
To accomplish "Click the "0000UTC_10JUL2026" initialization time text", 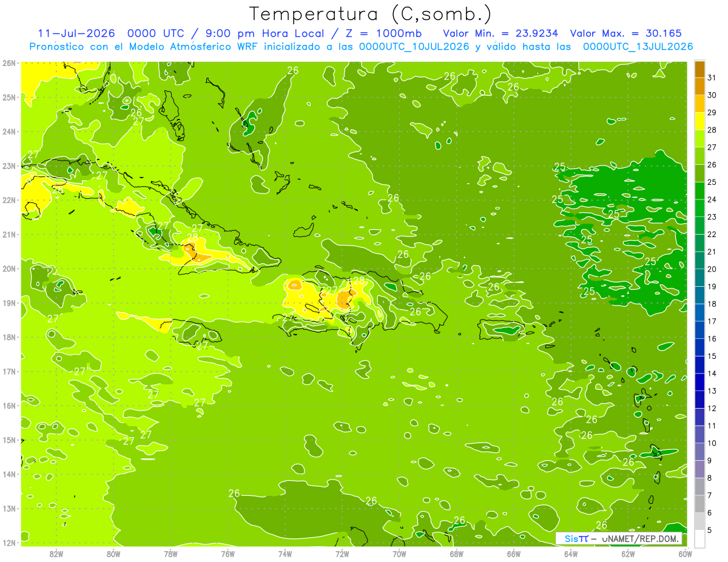I will pos(414,47).
